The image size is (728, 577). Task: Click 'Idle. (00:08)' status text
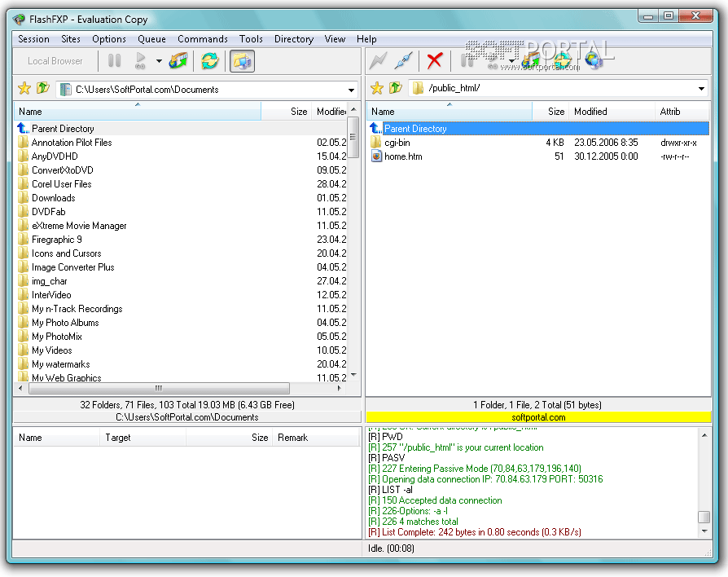pos(391,548)
